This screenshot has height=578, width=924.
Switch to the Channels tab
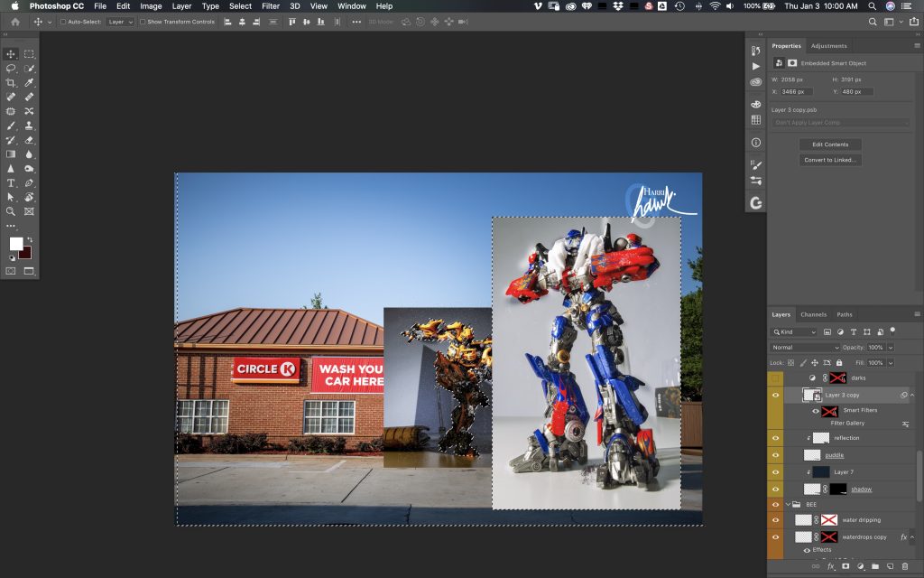tap(813, 314)
